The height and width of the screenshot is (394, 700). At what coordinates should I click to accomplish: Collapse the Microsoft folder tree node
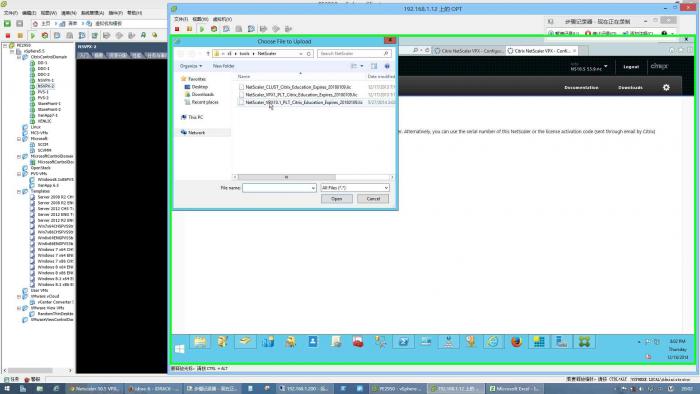pos(19,139)
